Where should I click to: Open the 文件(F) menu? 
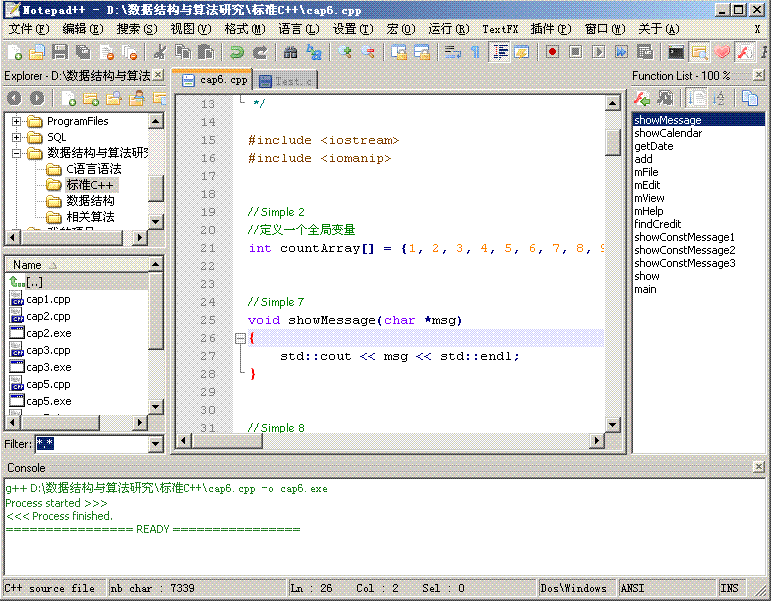click(29, 29)
